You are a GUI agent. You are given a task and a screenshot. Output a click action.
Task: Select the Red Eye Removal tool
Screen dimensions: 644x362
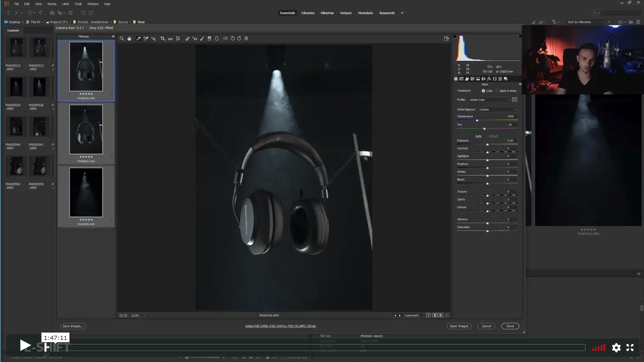pos(195,39)
